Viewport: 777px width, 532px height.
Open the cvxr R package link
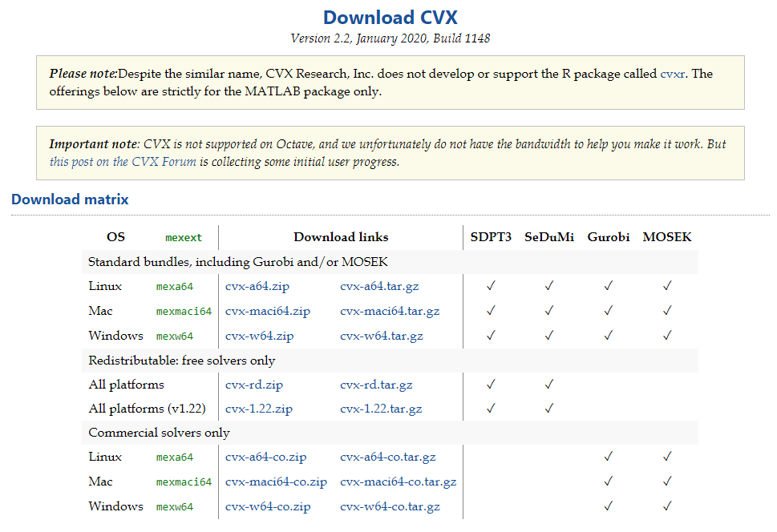673,74
